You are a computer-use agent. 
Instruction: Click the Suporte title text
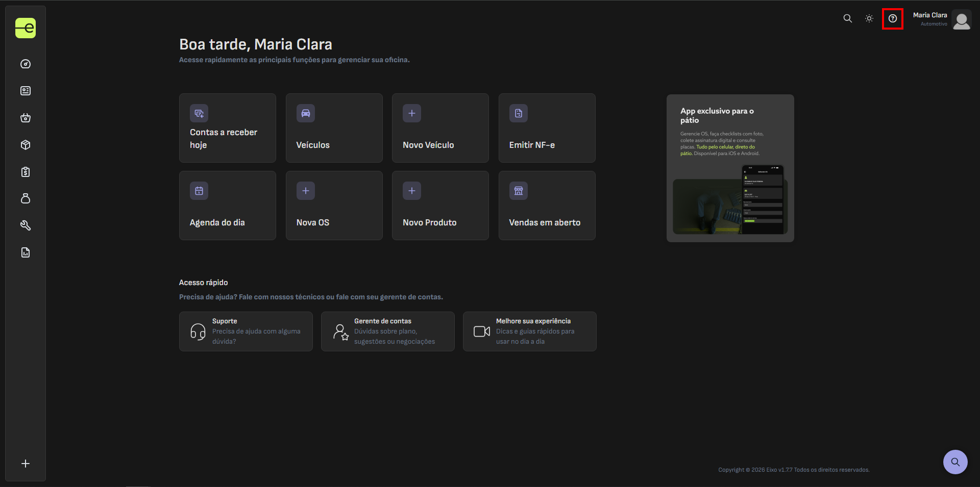(225, 321)
